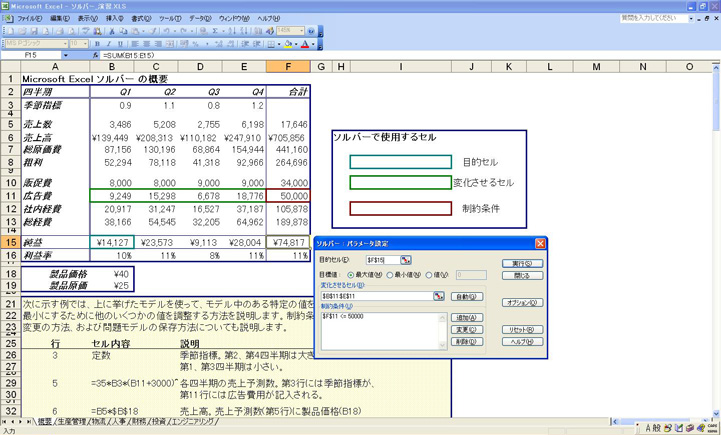Select the 値 radio button
This screenshot has width=721, height=435.
[x=429, y=275]
